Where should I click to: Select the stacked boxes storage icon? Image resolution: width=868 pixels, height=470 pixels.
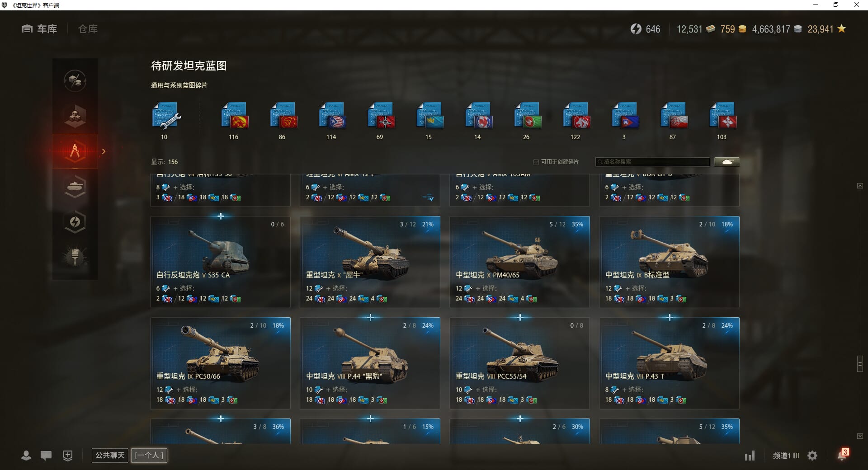tap(75, 116)
